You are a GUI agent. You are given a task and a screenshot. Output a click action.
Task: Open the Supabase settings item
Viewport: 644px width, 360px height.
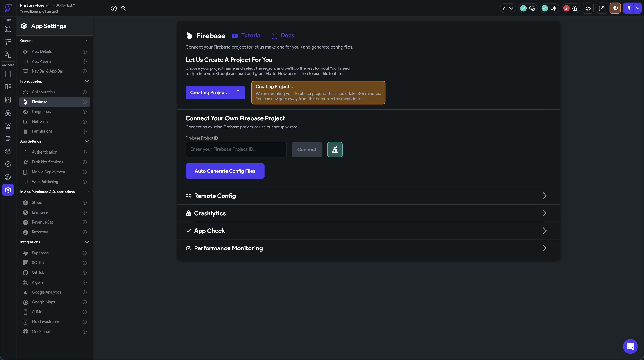[x=40, y=253]
